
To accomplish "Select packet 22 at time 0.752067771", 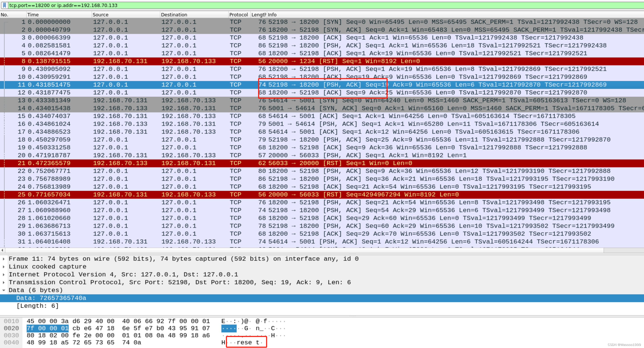I will pos(322,171).
